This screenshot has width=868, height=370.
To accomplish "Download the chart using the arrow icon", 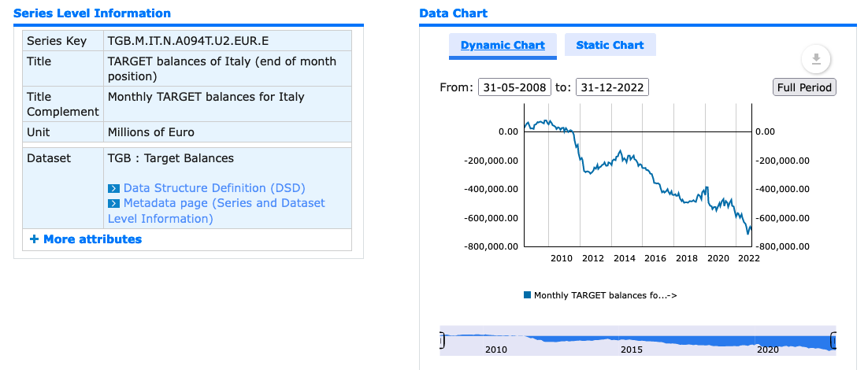I will click(815, 59).
